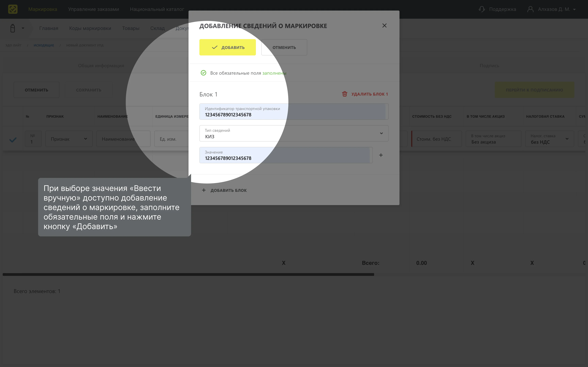This screenshot has width=588, height=367.
Task: Click the В том числе акциз field
Action: point(493,139)
